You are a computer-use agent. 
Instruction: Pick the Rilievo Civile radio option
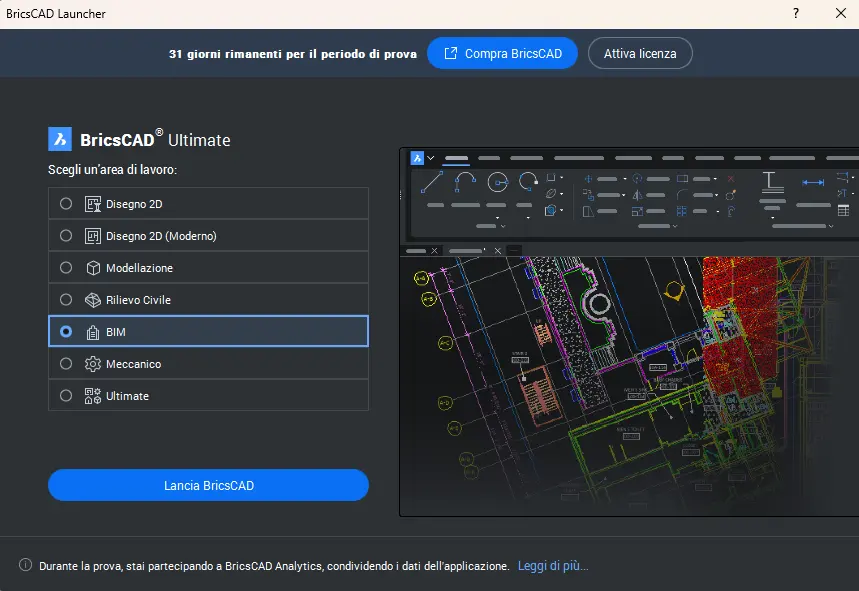tap(66, 300)
